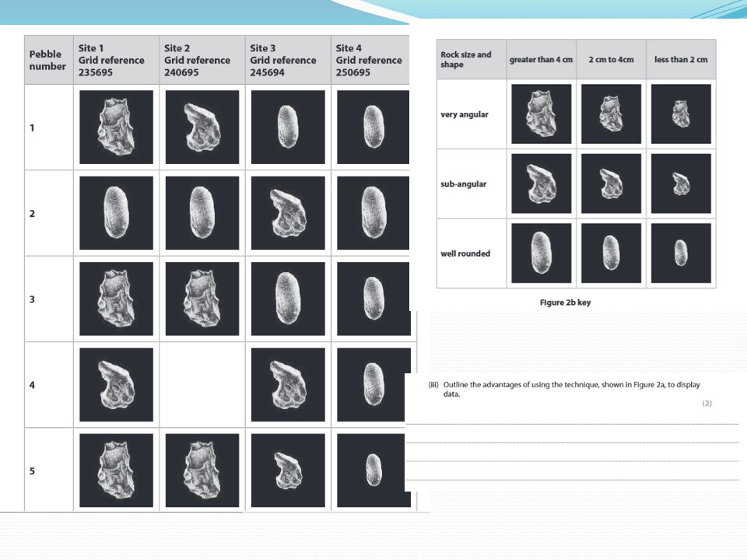Click pebble number '1' row label

(32, 128)
